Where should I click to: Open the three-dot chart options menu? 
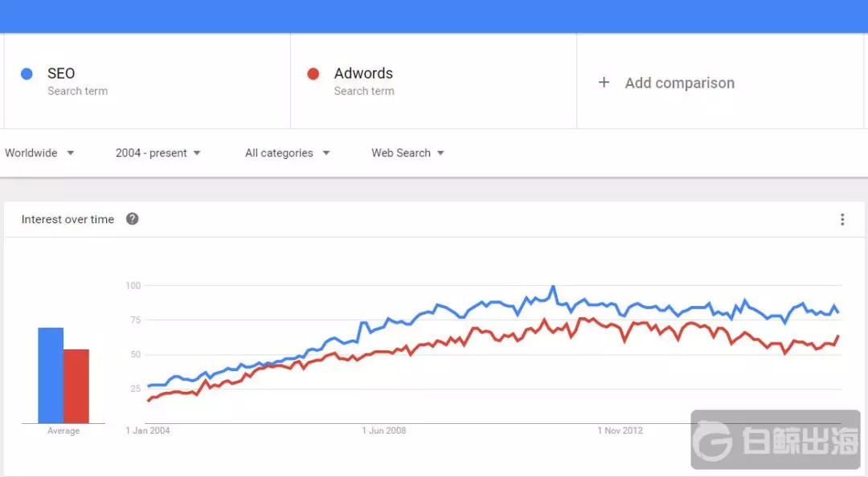842,220
